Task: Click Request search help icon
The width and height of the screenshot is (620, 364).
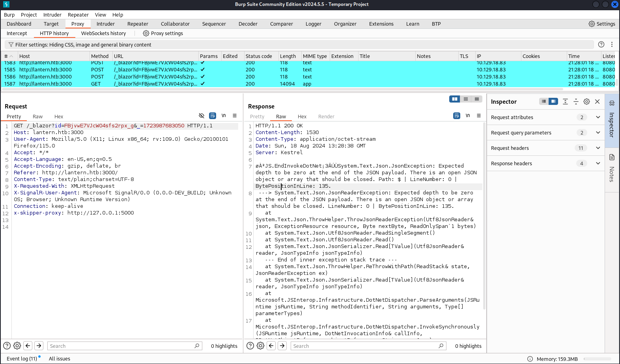Action: [7, 345]
